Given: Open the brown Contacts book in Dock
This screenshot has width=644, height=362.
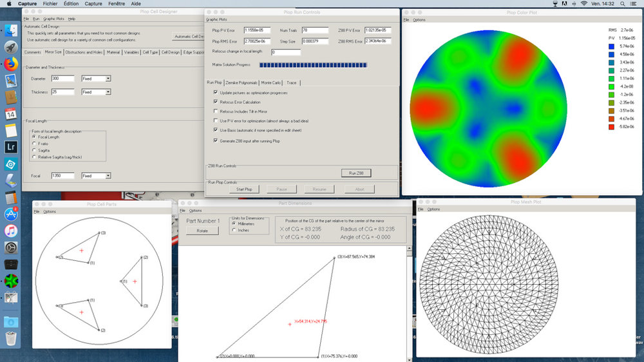Looking at the screenshot, I should pyautogui.click(x=11, y=97).
